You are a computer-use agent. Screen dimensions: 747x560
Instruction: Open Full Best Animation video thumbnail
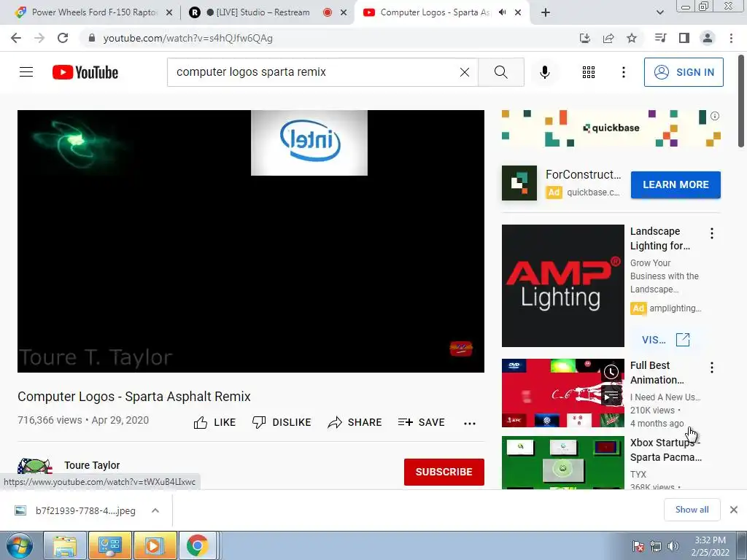pos(562,393)
